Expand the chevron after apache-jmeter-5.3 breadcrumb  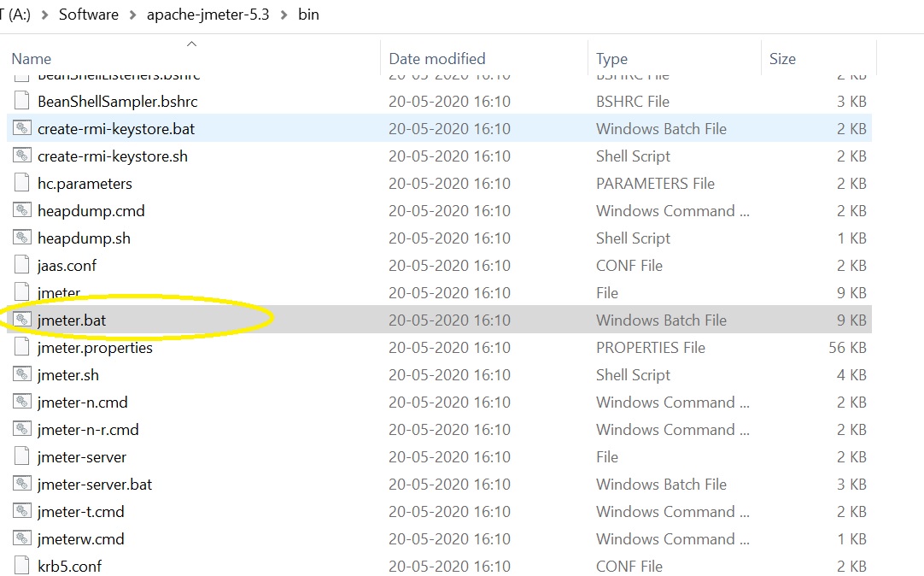pos(284,15)
